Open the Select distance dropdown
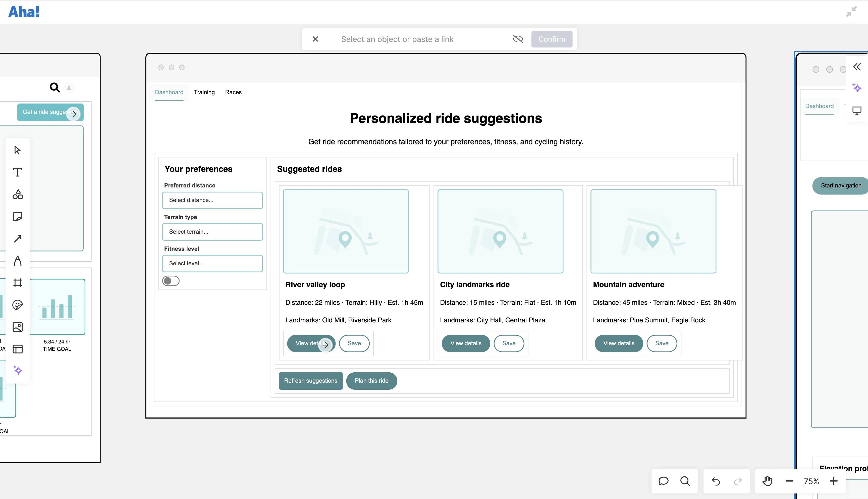This screenshot has height=499, width=868. point(212,200)
